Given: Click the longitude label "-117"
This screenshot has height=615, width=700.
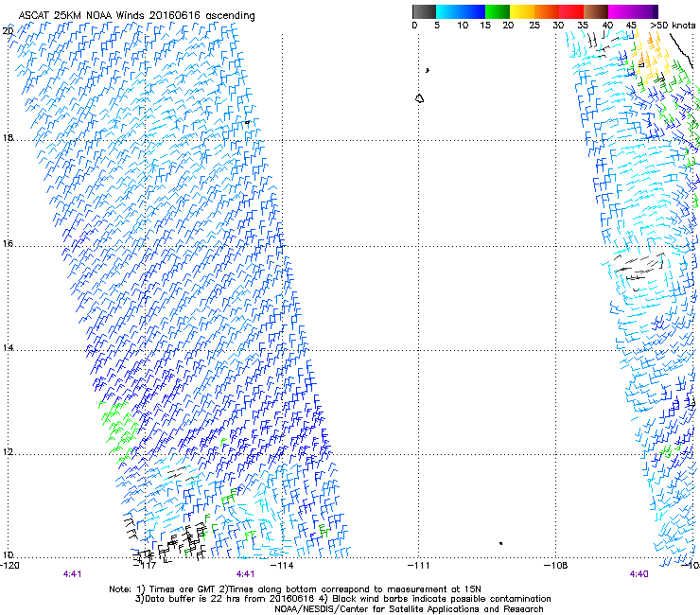Looking at the screenshot, I should [x=146, y=566].
